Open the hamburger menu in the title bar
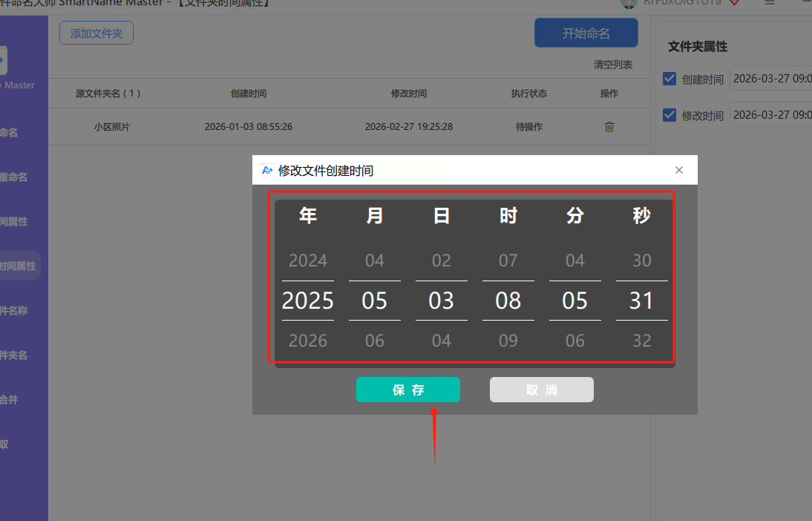Screen dimensions: 812x521 pyautogui.click(x=770, y=2)
